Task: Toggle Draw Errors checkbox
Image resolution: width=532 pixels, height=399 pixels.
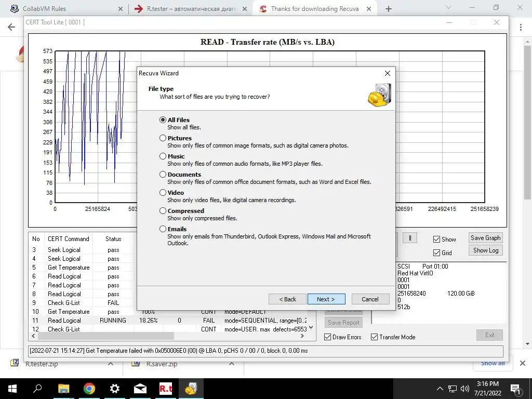Action: pos(328,337)
